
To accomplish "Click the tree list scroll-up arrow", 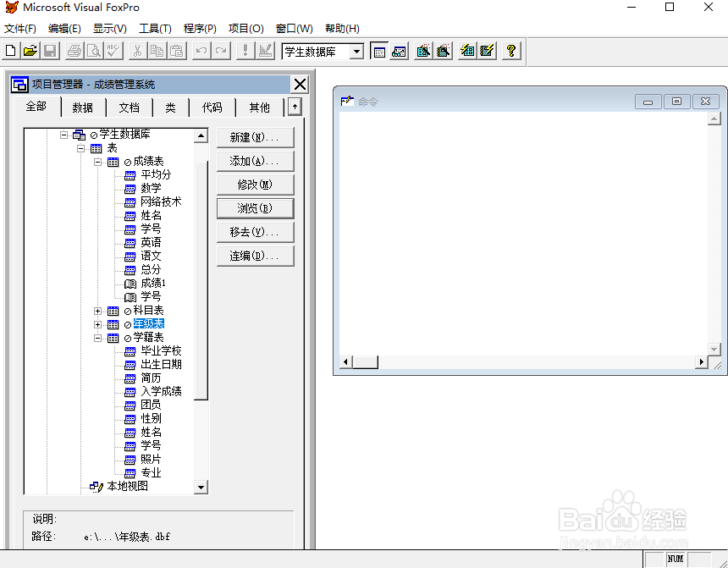I will [201, 136].
